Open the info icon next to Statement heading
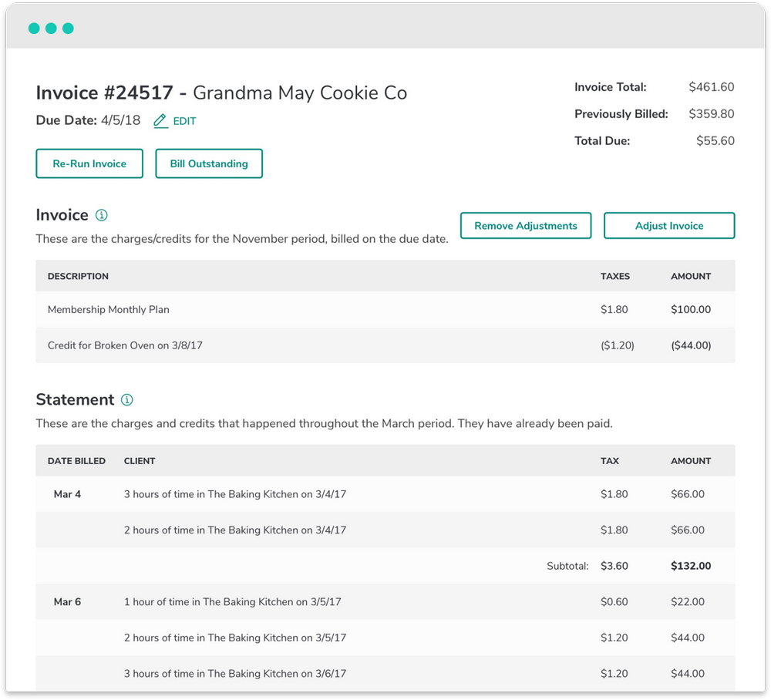 pyautogui.click(x=127, y=400)
